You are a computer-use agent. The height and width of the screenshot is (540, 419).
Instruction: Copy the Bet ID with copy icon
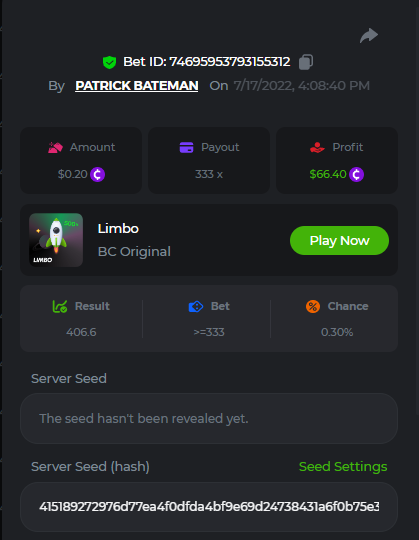tap(306, 62)
